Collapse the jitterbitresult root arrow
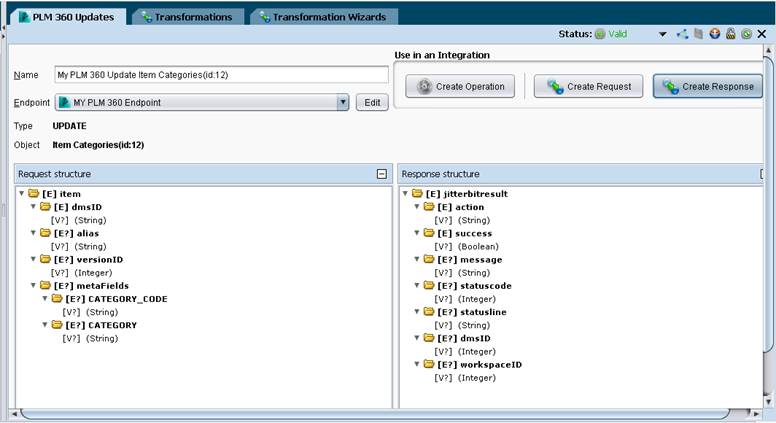 pos(405,193)
